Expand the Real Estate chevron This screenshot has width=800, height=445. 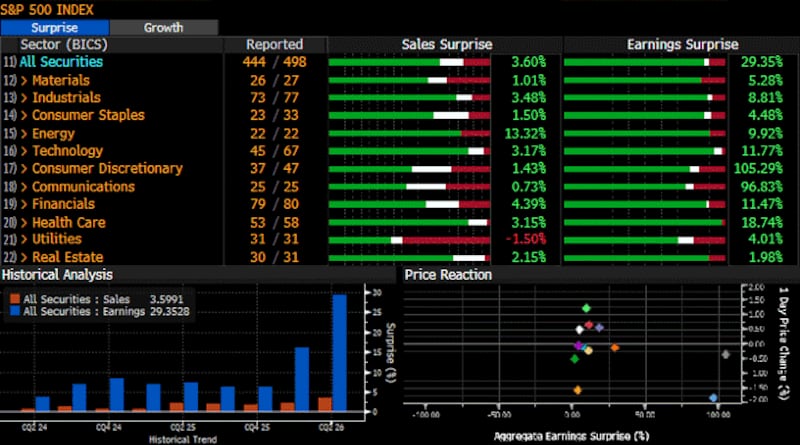point(24,257)
